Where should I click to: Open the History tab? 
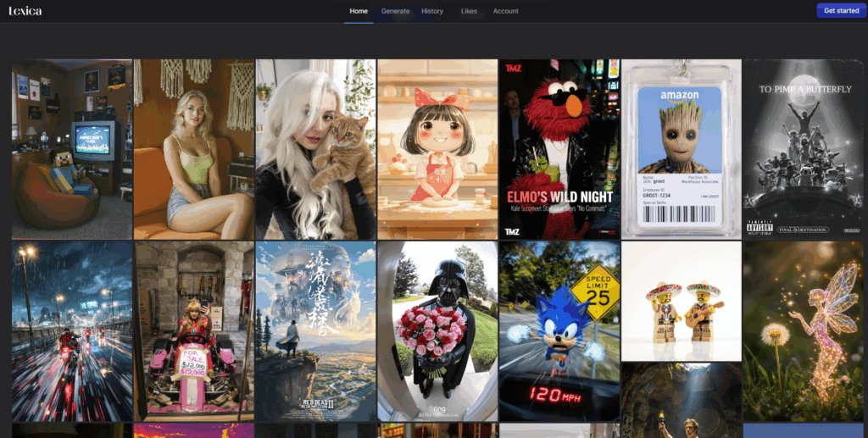tap(431, 11)
